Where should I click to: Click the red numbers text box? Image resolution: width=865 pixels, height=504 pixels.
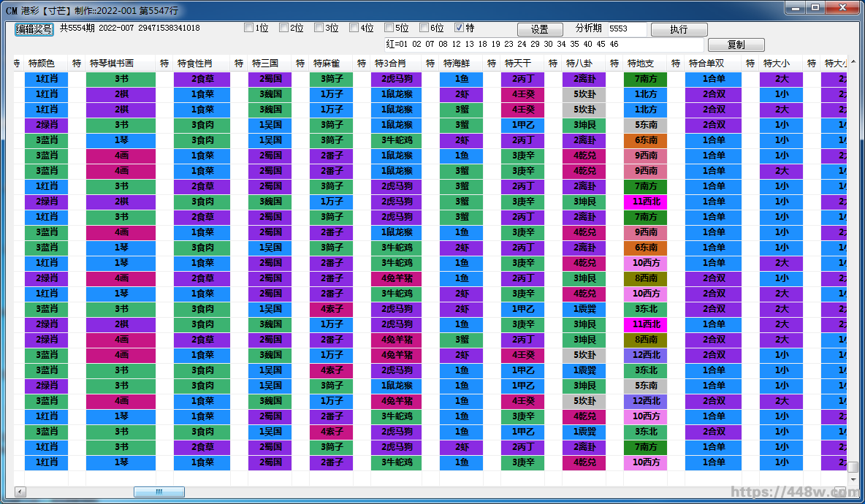pyautogui.click(x=543, y=45)
